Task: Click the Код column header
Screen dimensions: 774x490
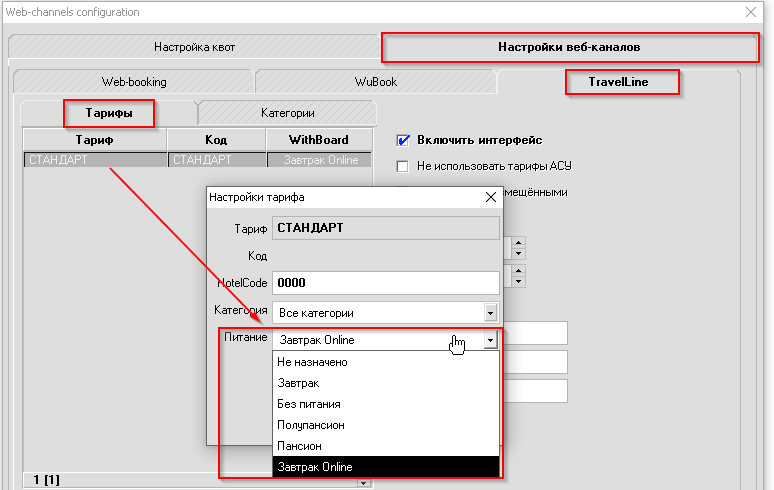Action: point(216,141)
